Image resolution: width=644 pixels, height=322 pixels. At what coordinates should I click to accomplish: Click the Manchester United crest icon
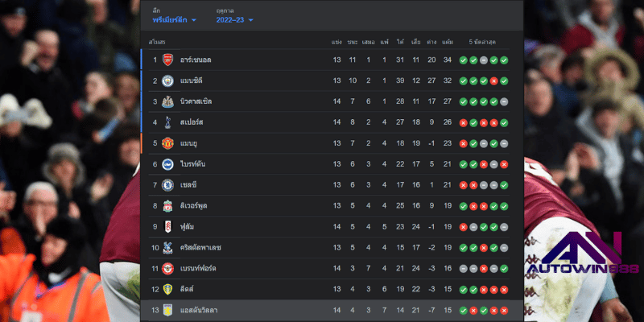pos(167,143)
